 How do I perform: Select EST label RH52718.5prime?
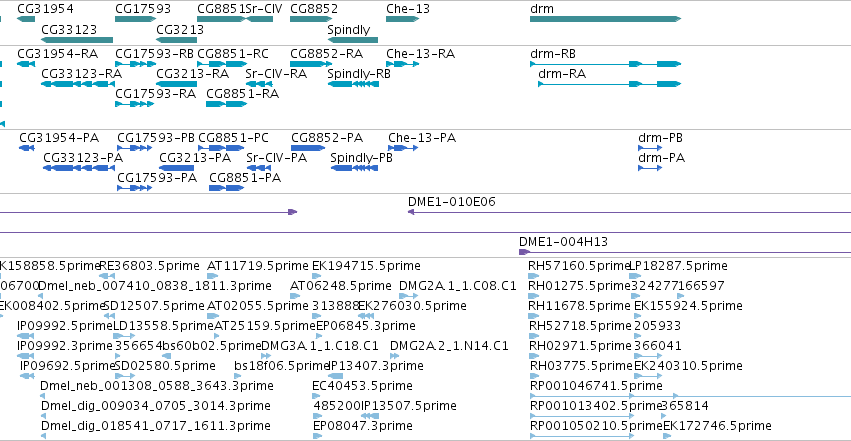tap(580, 326)
